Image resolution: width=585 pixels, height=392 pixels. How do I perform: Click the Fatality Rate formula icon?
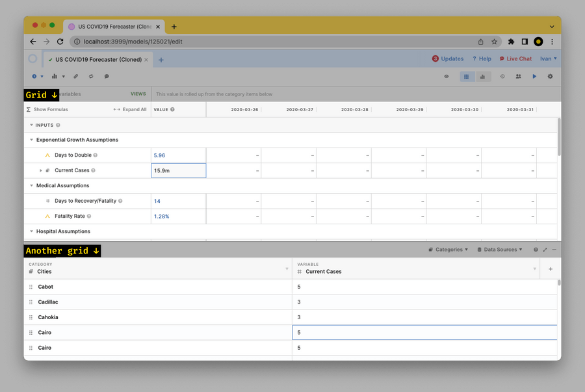point(47,216)
